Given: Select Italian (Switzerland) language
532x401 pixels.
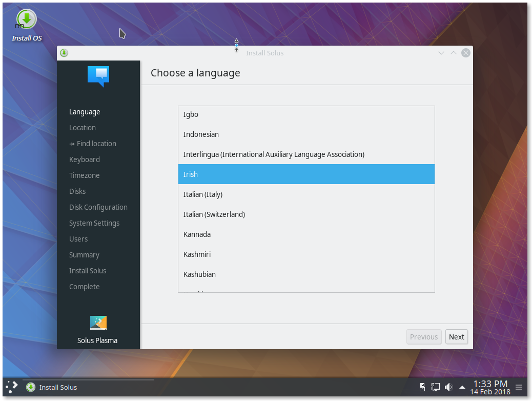Looking at the screenshot, I should coord(306,214).
